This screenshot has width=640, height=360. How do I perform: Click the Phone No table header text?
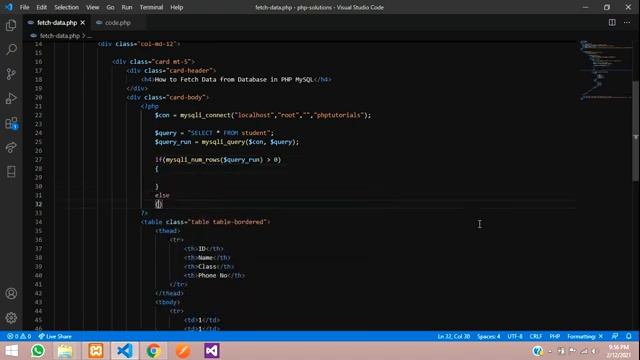[x=213, y=276]
